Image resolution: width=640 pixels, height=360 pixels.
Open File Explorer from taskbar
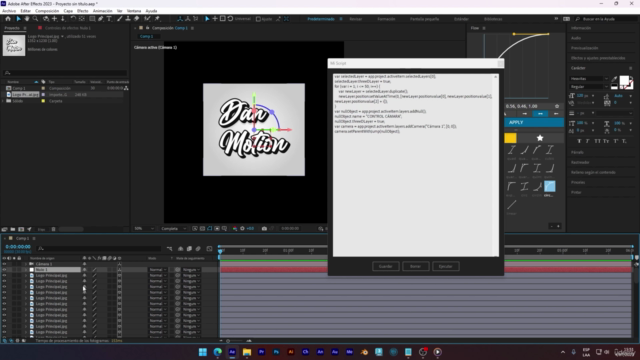tap(247, 352)
